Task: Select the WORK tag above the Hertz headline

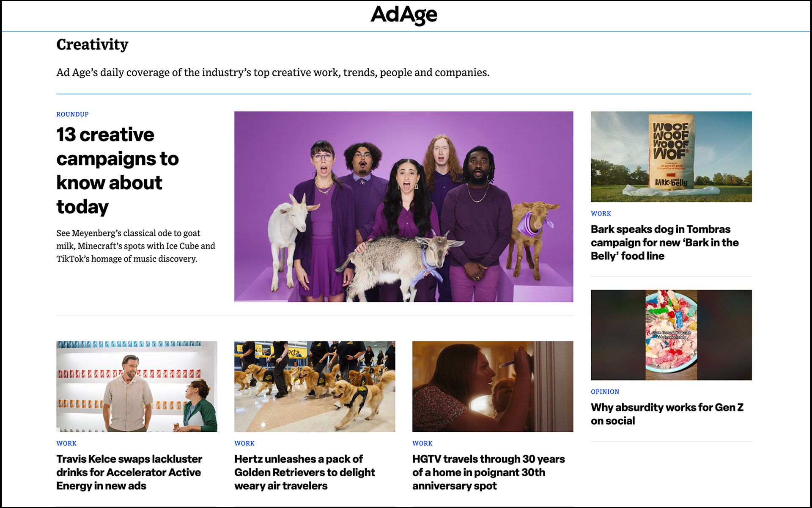Action: click(244, 444)
